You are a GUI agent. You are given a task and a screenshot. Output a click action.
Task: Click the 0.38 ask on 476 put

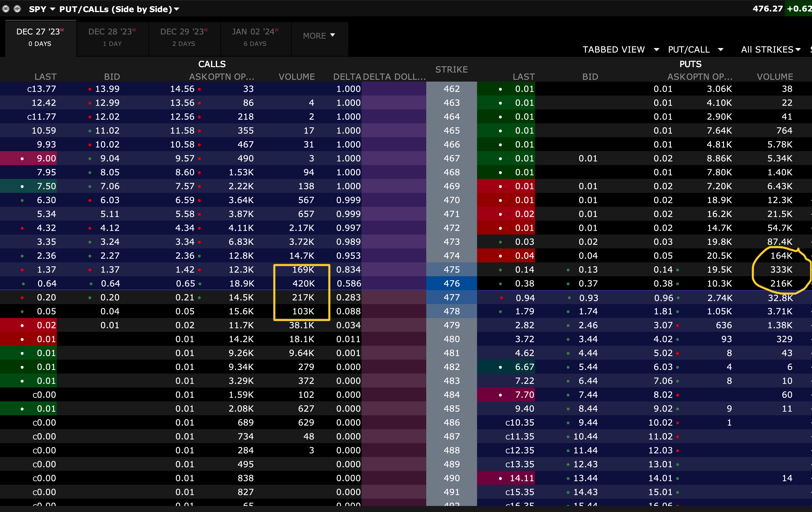(x=663, y=284)
